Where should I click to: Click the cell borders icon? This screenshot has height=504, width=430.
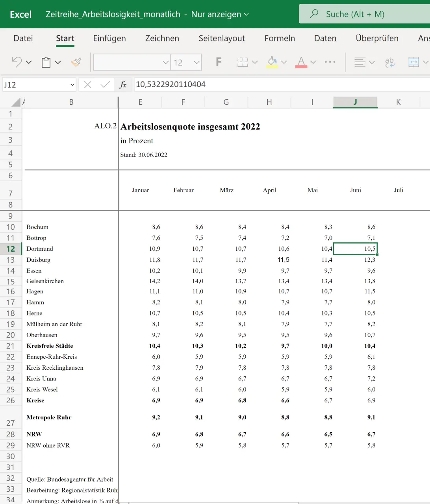pyautogui.click(x=243, y=62)
